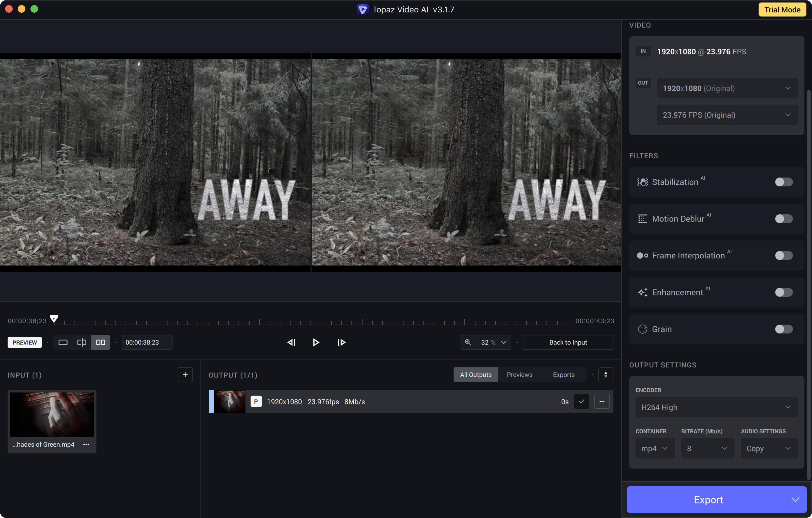
Task: Select the split view comparison icon
Action: (x=82, y=342)
